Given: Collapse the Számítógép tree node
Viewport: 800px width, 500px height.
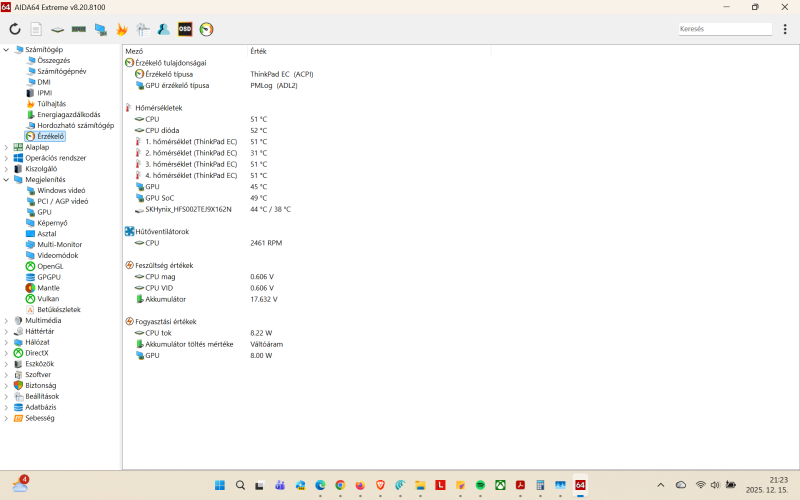Looking at the screenshot, I should point(6,49).
